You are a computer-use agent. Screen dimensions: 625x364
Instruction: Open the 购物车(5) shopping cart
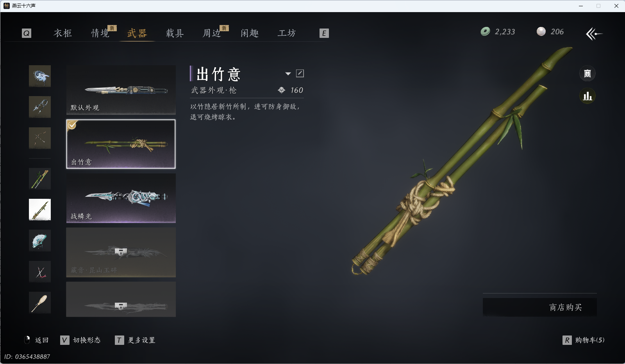(584, 340)
